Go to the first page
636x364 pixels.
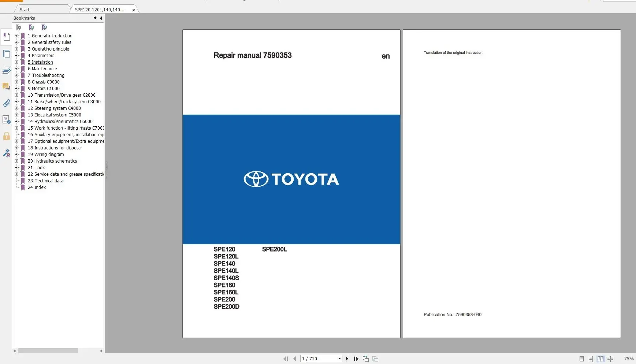[286, 359]
